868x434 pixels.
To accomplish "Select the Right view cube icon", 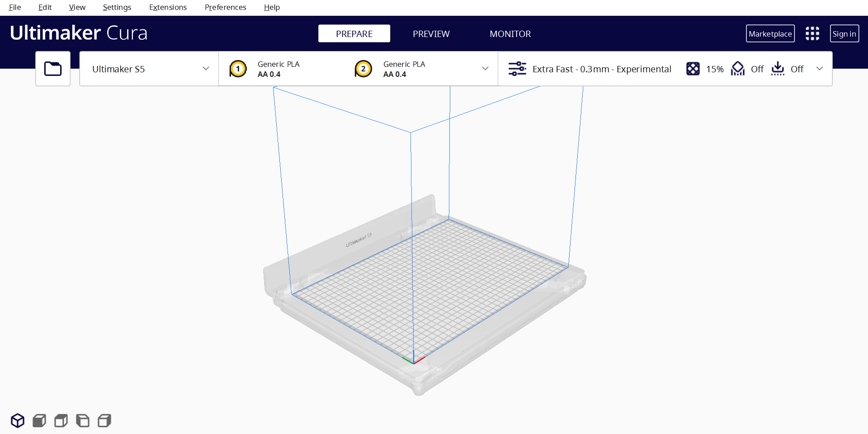I will (104, 420).
